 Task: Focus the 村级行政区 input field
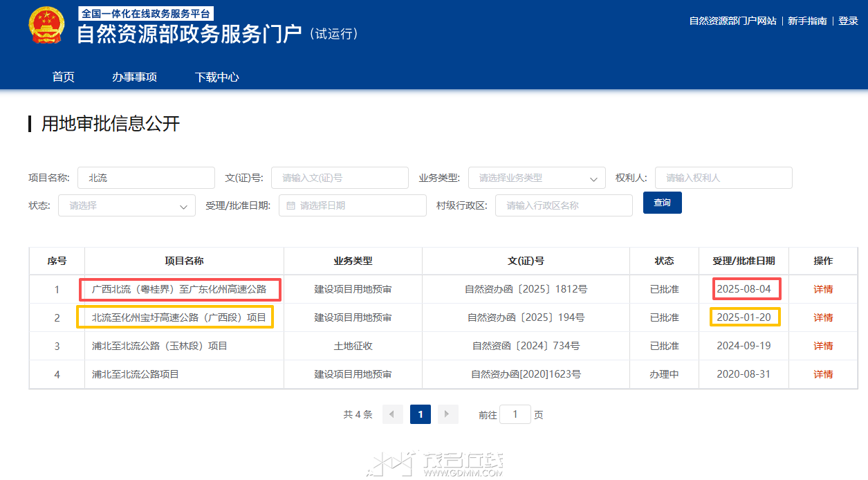(564, 205)
